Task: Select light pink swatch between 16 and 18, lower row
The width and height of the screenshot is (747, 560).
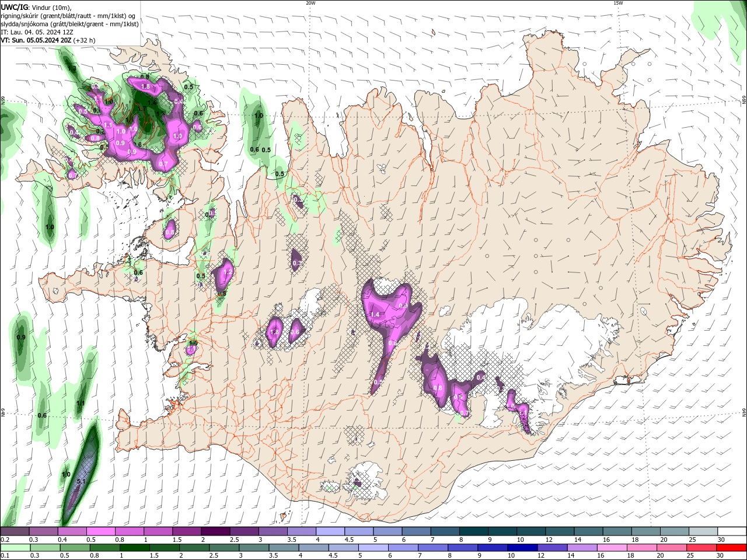Action: pyautogui.click(x=611, y=548)
